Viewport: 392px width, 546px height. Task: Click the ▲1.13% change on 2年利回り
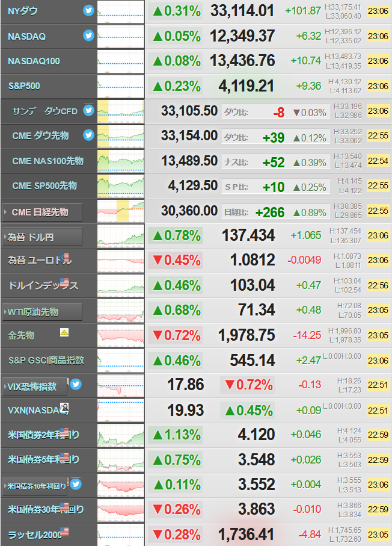tap(177, 435)
